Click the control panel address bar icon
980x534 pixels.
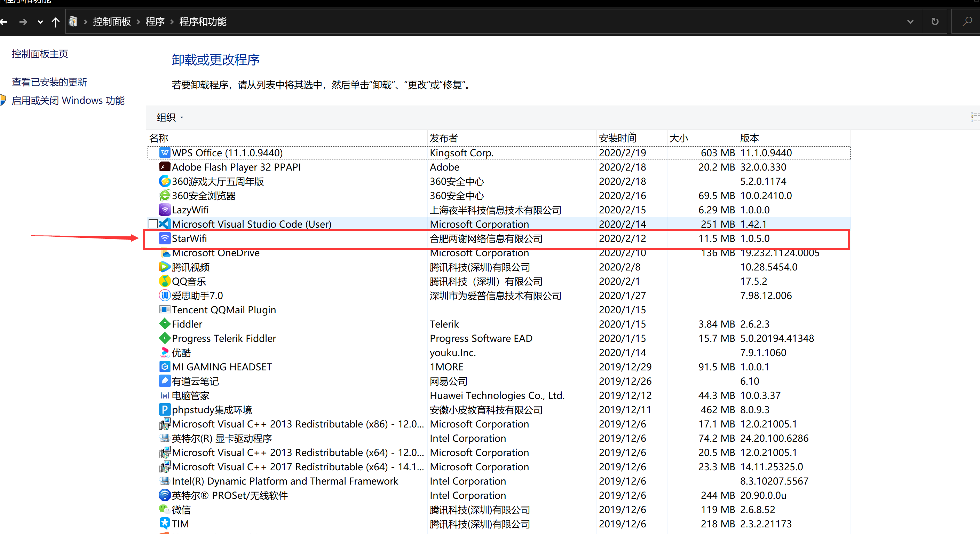tap(73, 22)
